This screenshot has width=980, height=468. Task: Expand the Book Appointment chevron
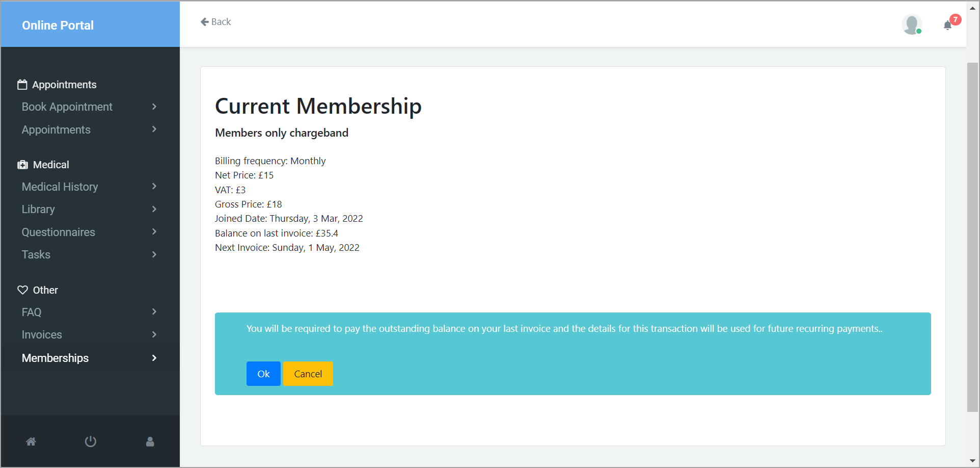pyautogui.click(x=154, y=107)
